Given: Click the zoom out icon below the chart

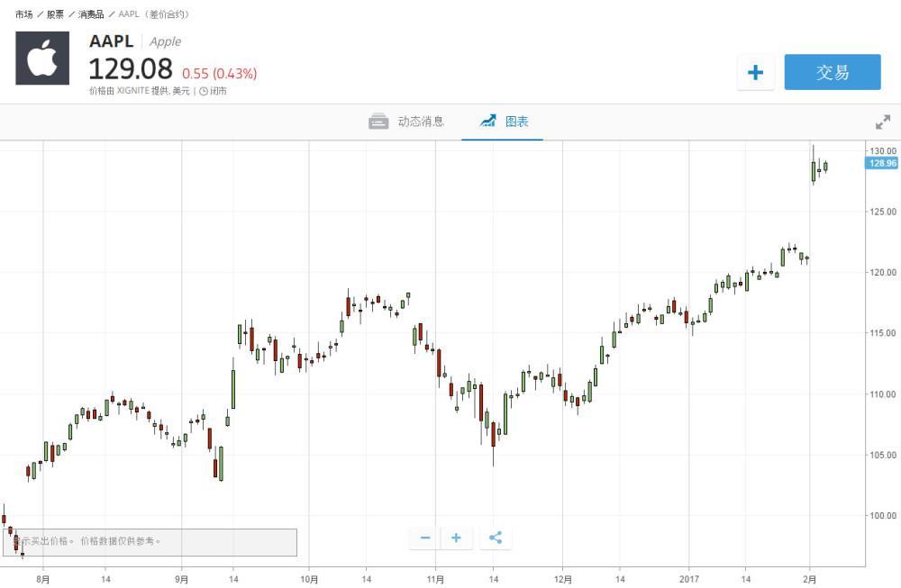Looking at the screenshot, I should [x=424, y=538].
